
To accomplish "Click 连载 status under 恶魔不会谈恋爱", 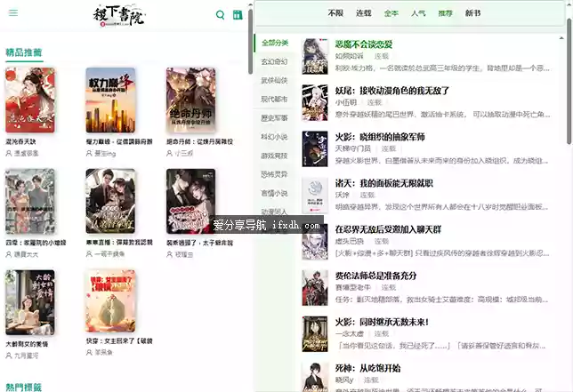I will 382,56.
